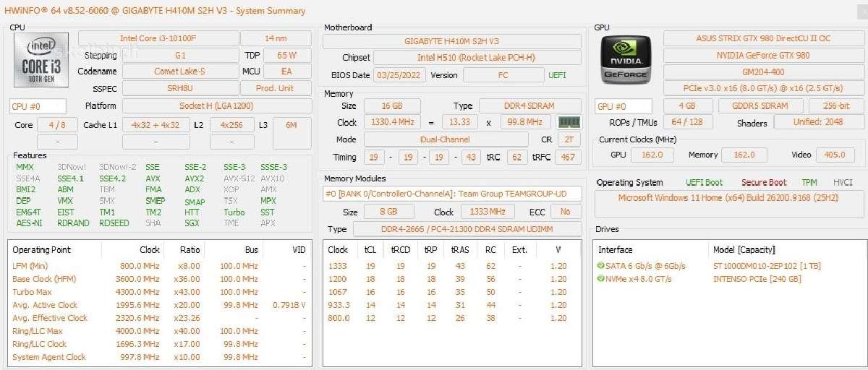Click the memory clock 1330.4 MHz field
The width and height of the screenshot is (868, 370).
point(391,122)
